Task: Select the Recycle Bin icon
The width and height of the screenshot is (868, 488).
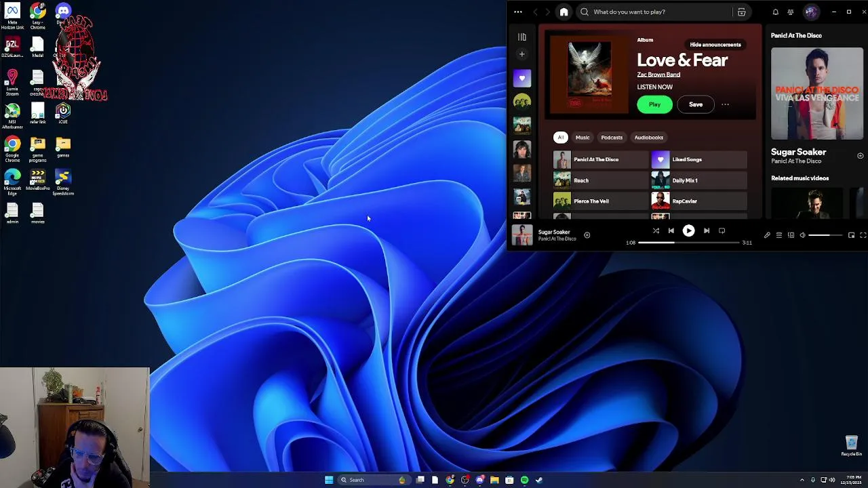Action: pyautogui.click(x=852, y=446)
